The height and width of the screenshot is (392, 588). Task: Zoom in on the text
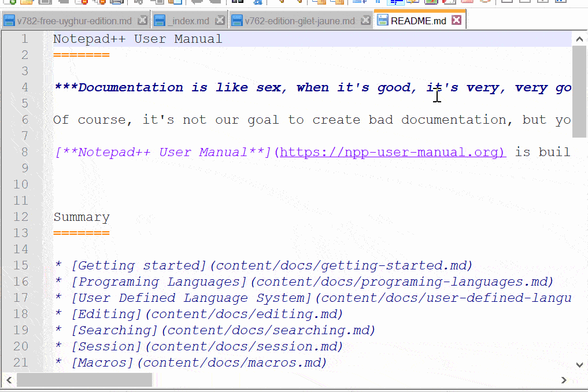[x=281, y=2]
